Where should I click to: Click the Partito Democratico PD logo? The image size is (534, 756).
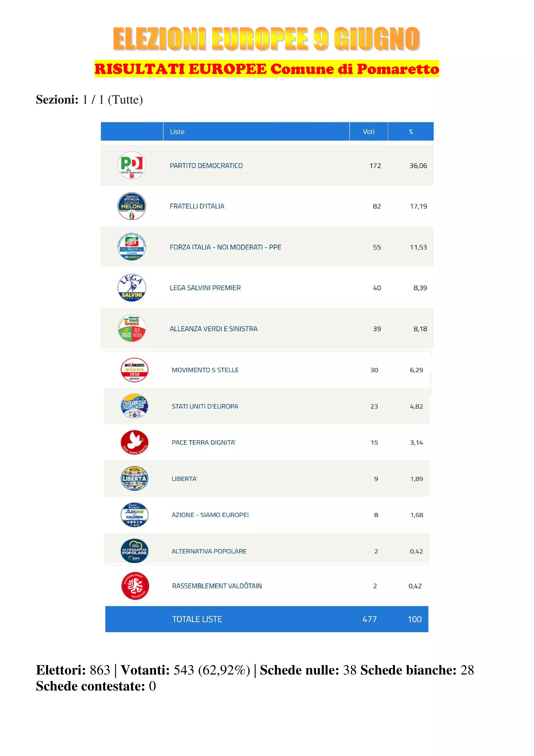[132, 165]
